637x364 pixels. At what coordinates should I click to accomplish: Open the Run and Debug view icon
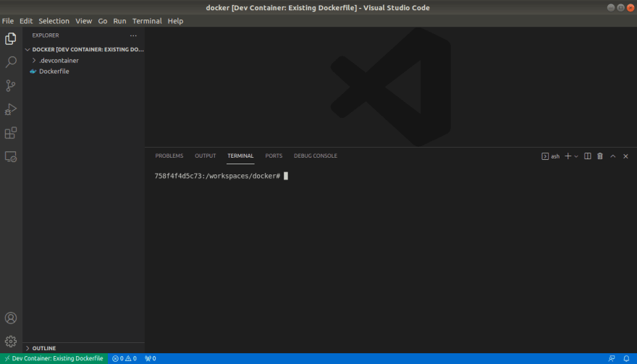(x=11, y=109)
